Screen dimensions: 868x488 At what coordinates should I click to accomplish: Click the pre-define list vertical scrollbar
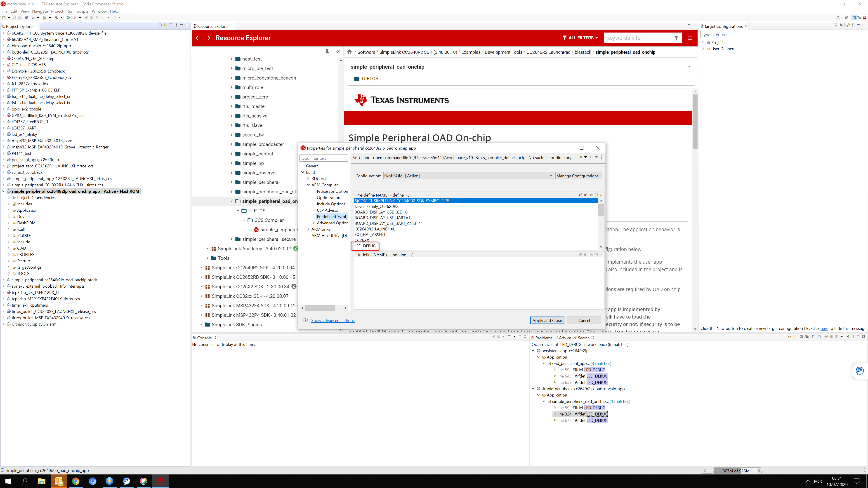tap(601, 210)
